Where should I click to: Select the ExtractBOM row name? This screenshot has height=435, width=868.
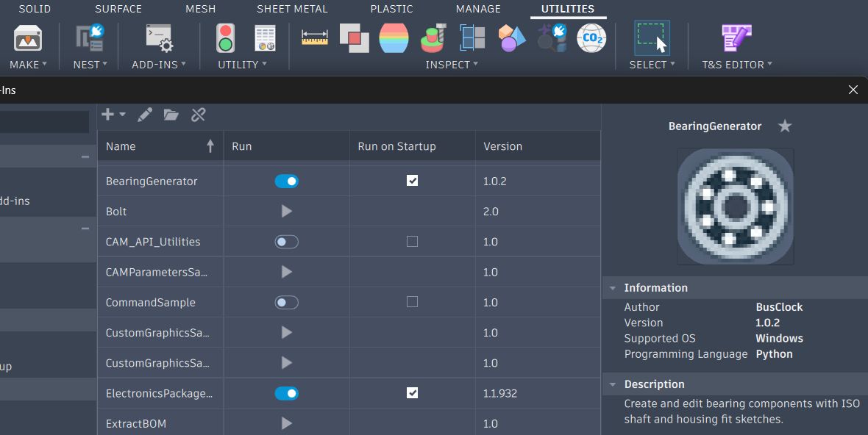pyautogui.click(x=136, y=424)
